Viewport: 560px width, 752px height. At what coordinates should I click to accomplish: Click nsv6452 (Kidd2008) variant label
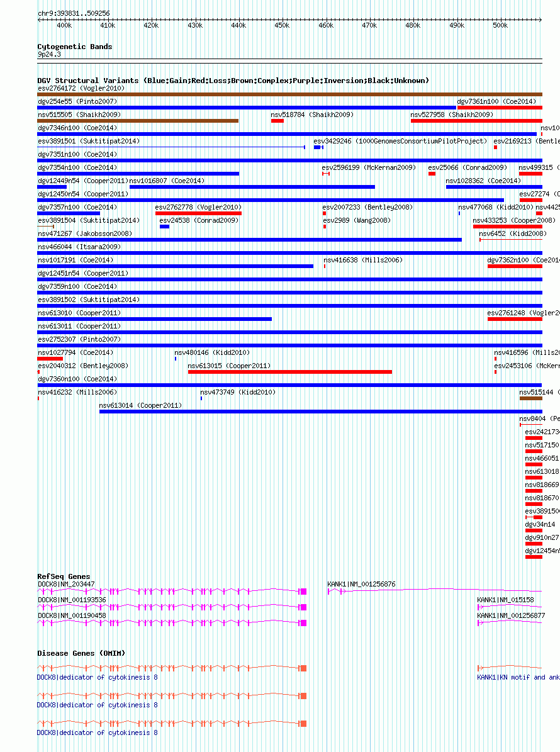click(x=513, y=233)
